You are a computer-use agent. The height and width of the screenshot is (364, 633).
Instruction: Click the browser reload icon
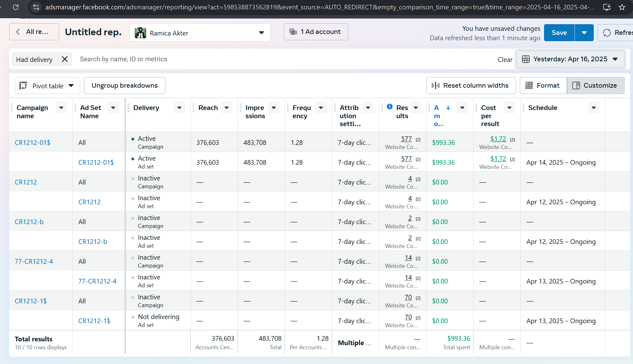(16, 7)
